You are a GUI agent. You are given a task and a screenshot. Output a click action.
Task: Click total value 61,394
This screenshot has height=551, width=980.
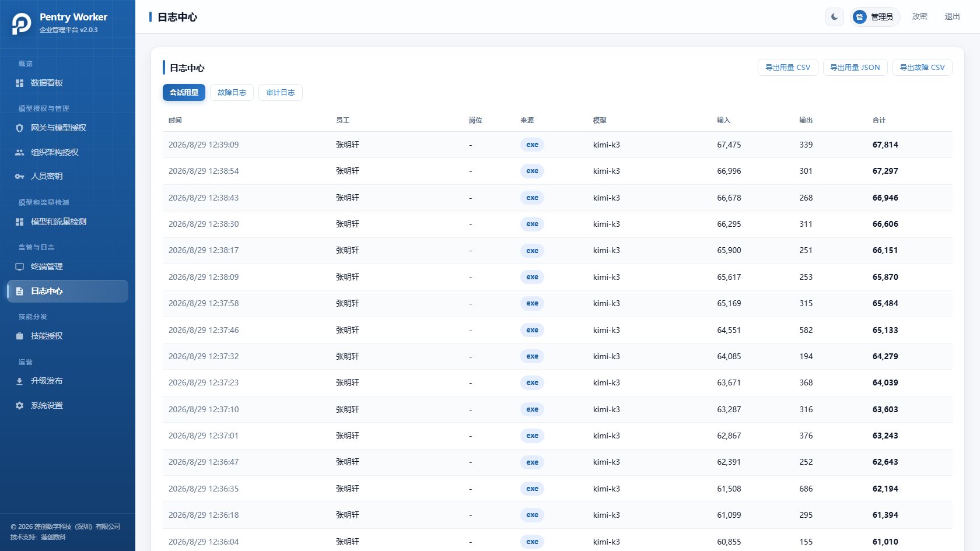885,515
